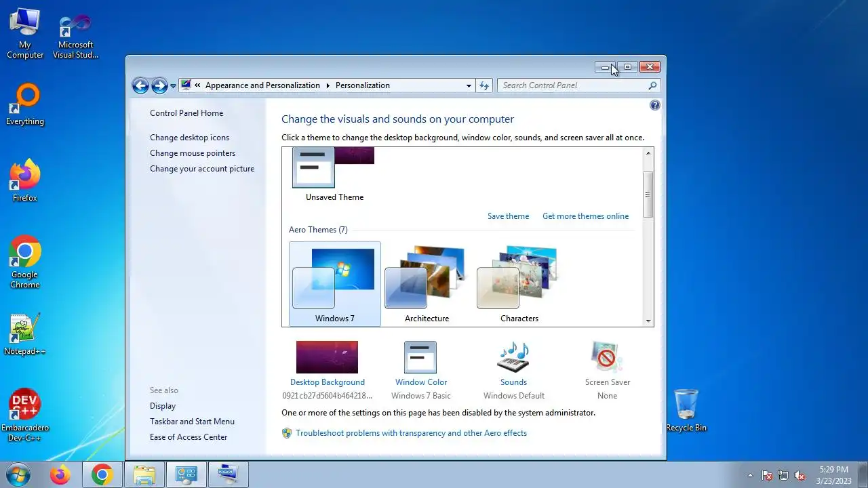Open Chrome from the taskbar

coord(102,475)
